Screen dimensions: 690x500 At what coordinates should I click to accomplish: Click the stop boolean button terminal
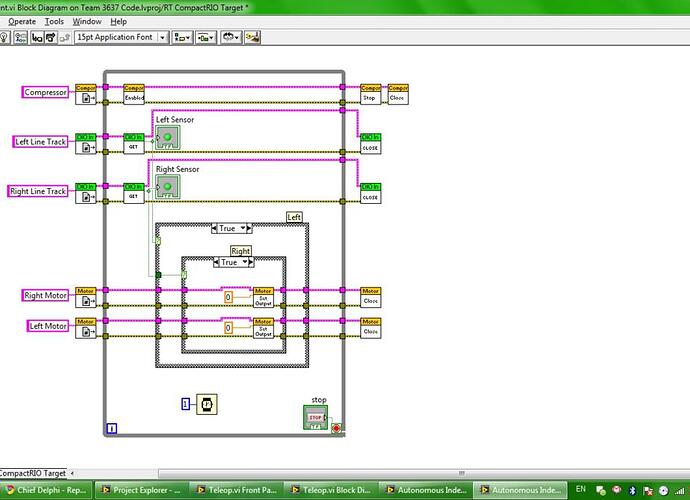(x=316, y=417)
